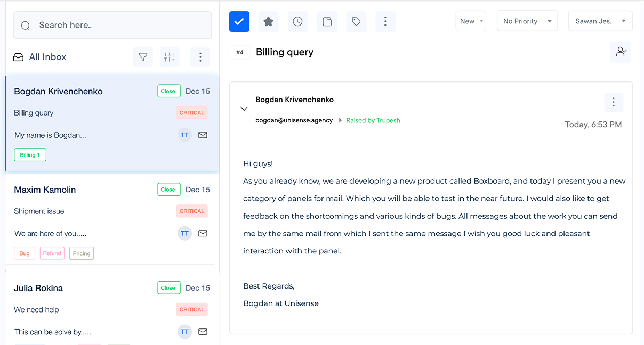Star the Billing query ticket
The width and height of the screenshot is (644, 345).
(269, 21)
